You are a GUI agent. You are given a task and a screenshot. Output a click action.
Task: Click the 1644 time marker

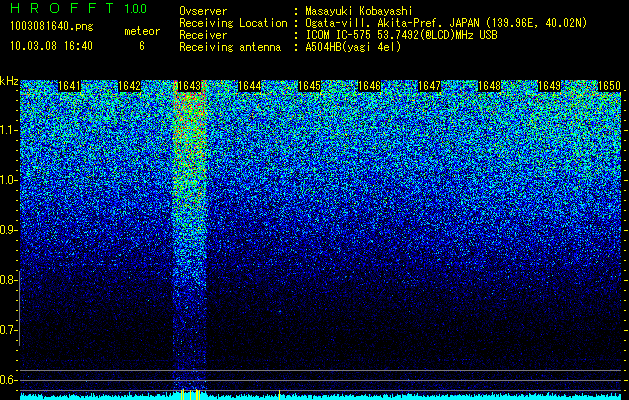pos(250,86)
